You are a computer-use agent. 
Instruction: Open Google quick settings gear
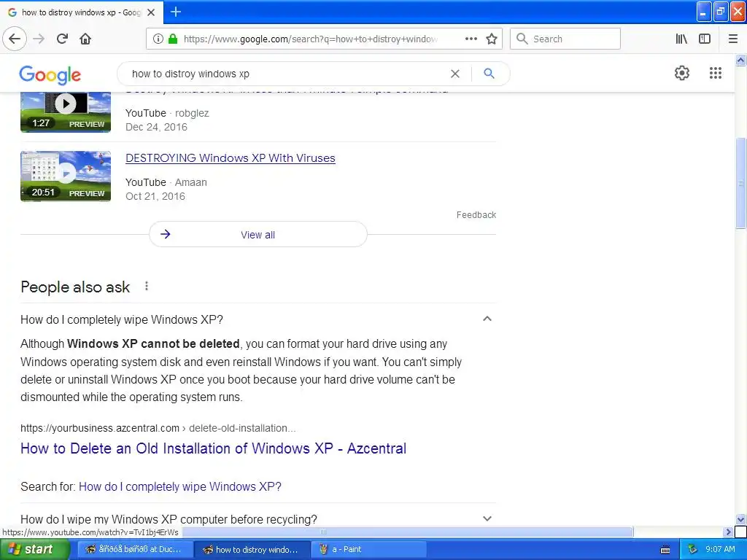(x=682, y=73)
